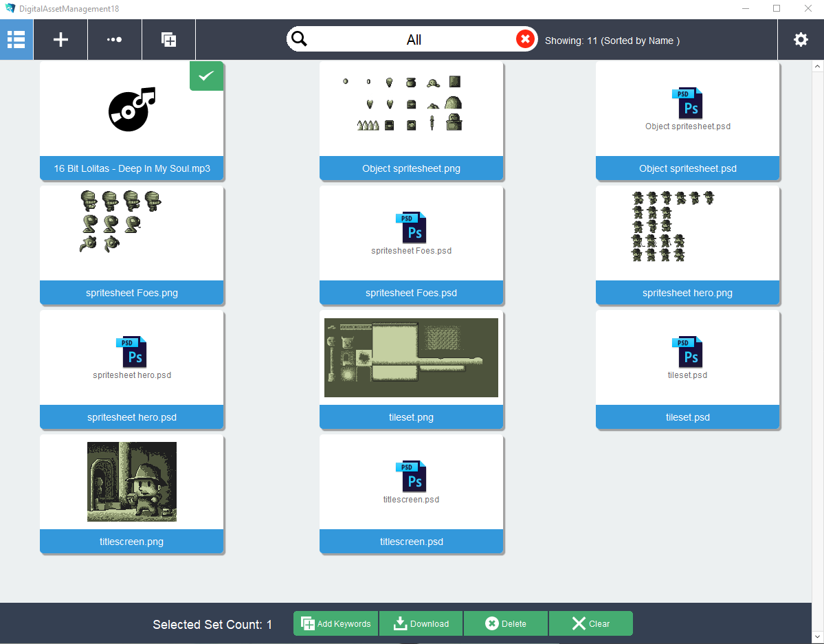The width and height of the screenshot is (824, 644).
Task: Click the plus icon to add assets
Action: point(60,39)
